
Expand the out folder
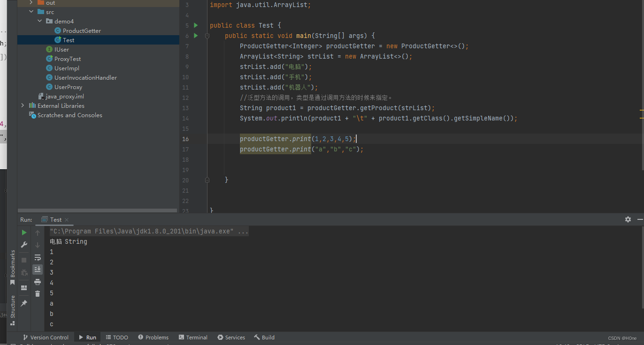(31, 3)
